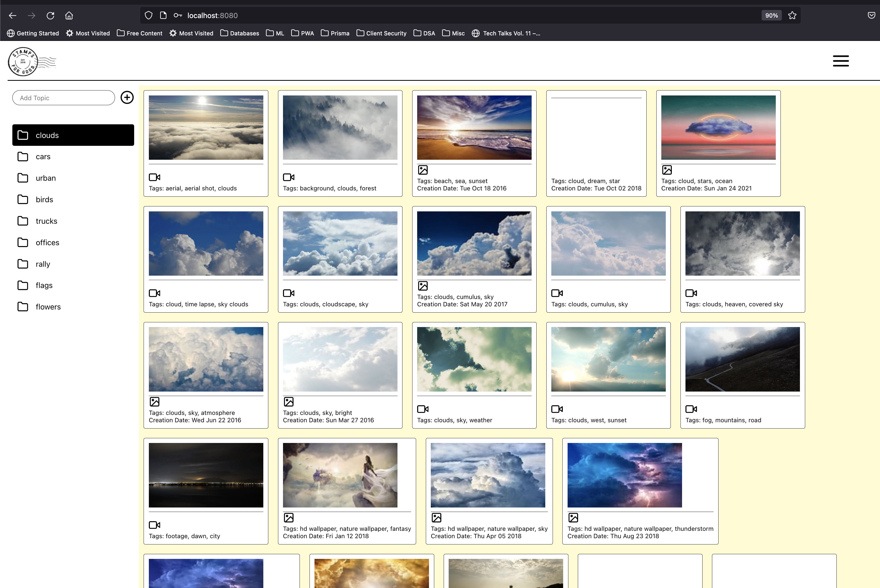Click the image icon on beach sunset card
Viewport: 880px width, 588px height.
[423, 170]
